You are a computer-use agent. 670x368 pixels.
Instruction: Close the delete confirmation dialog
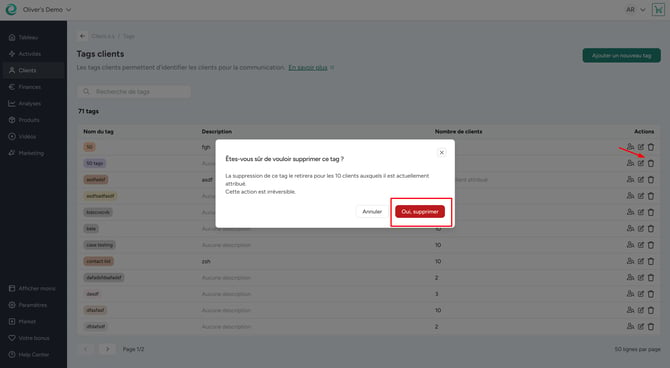click(x=441, y=153)
